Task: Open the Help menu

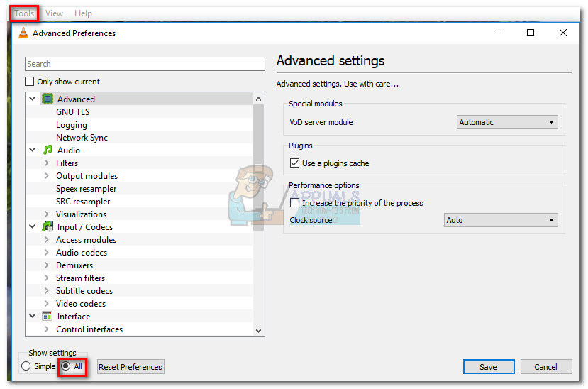Action: coord(83,13)
